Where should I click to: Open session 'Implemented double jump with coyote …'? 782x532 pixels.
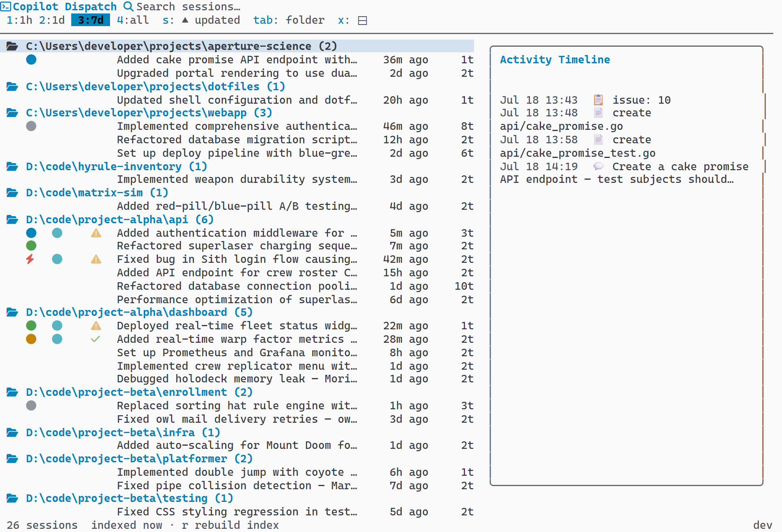pos(237,472)
